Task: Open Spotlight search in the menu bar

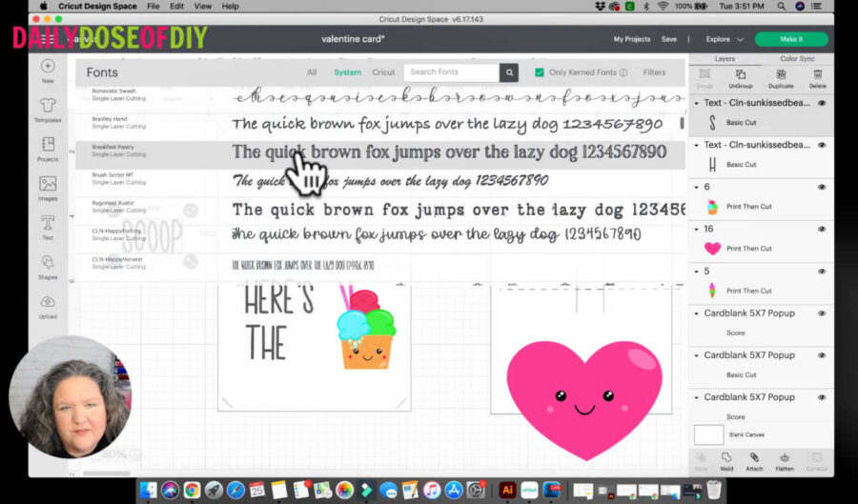Action: 782,6
